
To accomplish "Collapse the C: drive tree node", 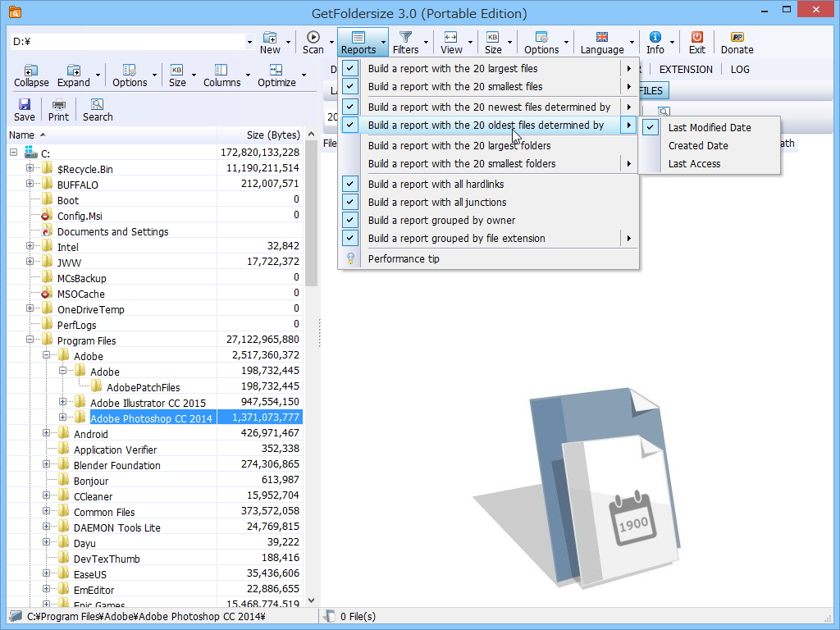I will click(13, 153).
